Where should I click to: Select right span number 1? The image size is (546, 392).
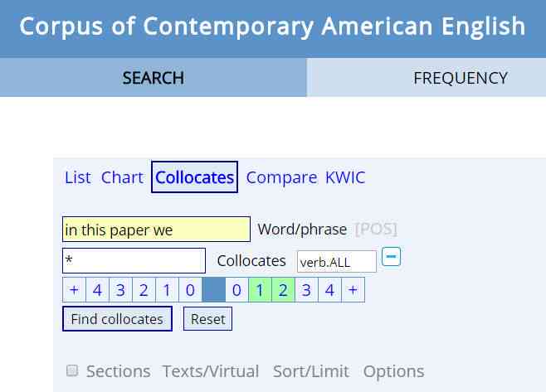(x=260, y=290)
